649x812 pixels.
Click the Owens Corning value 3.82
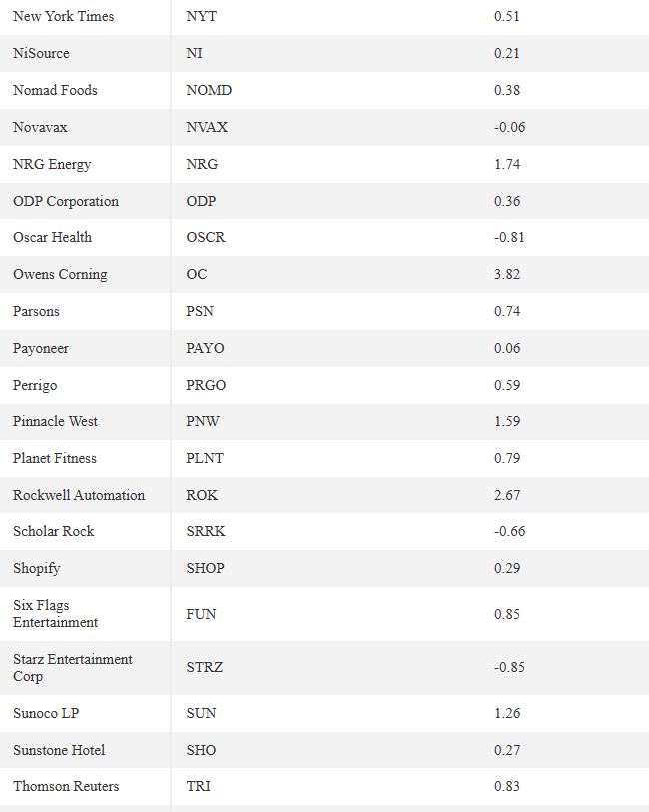[x=506, y=274]
